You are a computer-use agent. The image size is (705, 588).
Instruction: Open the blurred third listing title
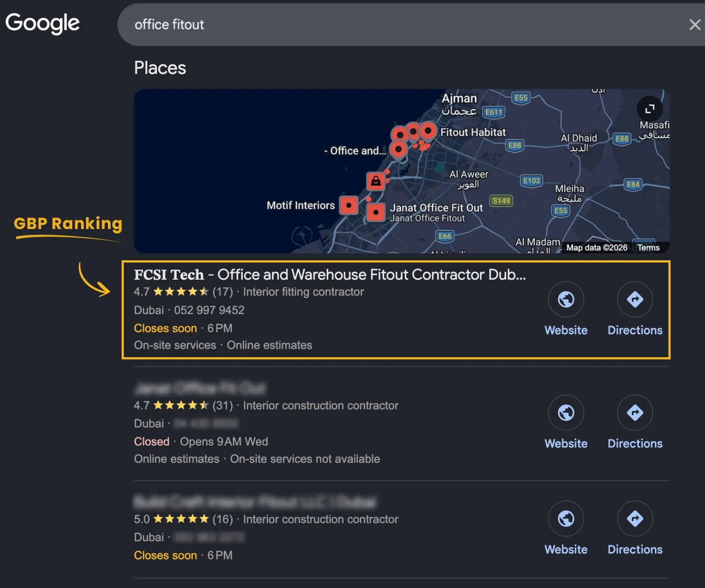tap(256, 502)
